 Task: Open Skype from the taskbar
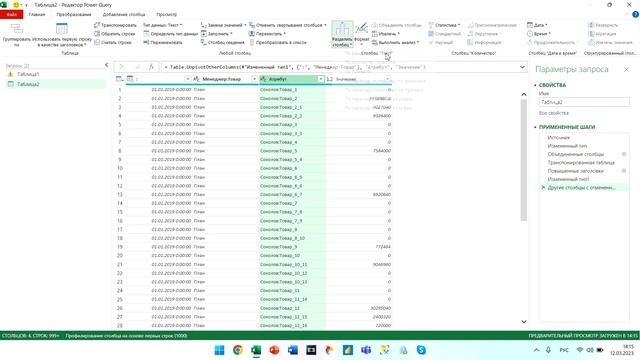click(x=421, y=350)
